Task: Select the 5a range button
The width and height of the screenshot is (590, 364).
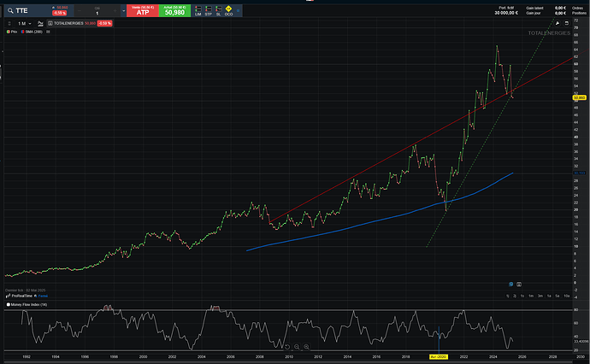Action: 558,296
